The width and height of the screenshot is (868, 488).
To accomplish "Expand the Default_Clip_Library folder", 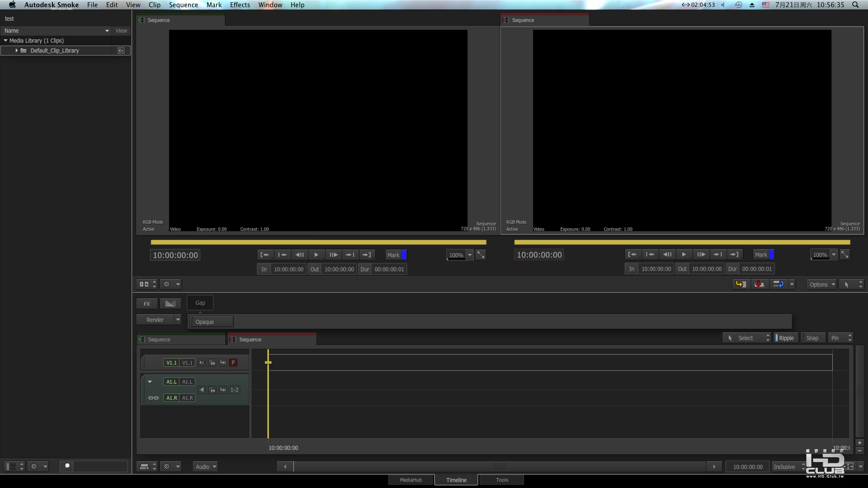I will (x=16, y=51).
